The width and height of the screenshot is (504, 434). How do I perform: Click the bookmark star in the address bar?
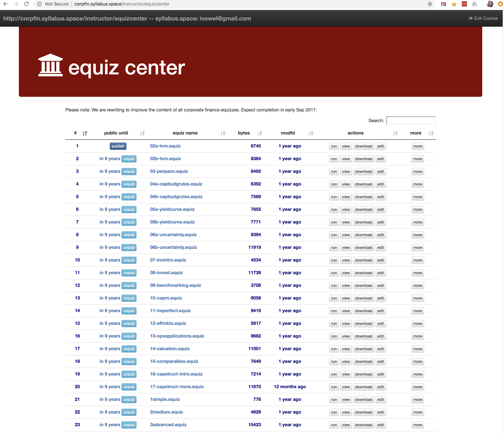430,4
